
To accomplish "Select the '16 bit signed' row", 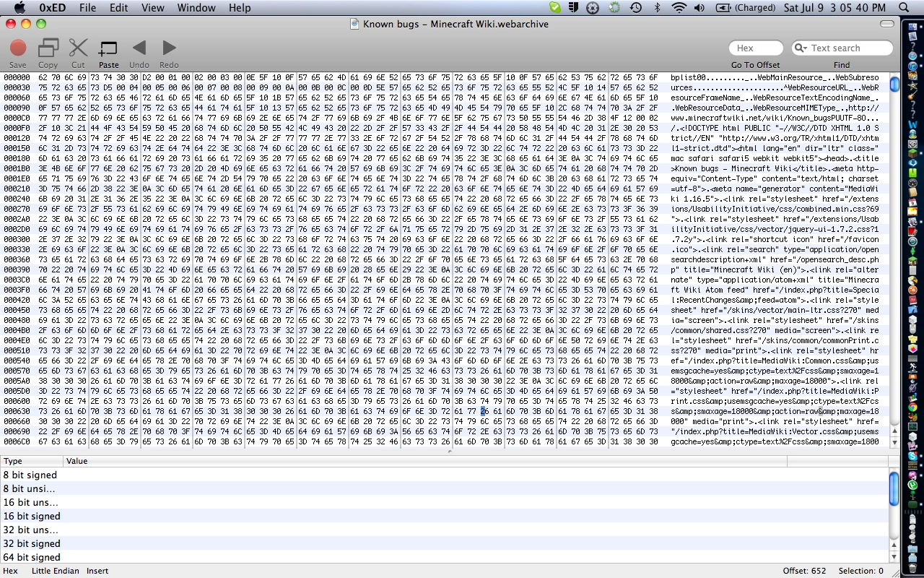I will [444, 516].
